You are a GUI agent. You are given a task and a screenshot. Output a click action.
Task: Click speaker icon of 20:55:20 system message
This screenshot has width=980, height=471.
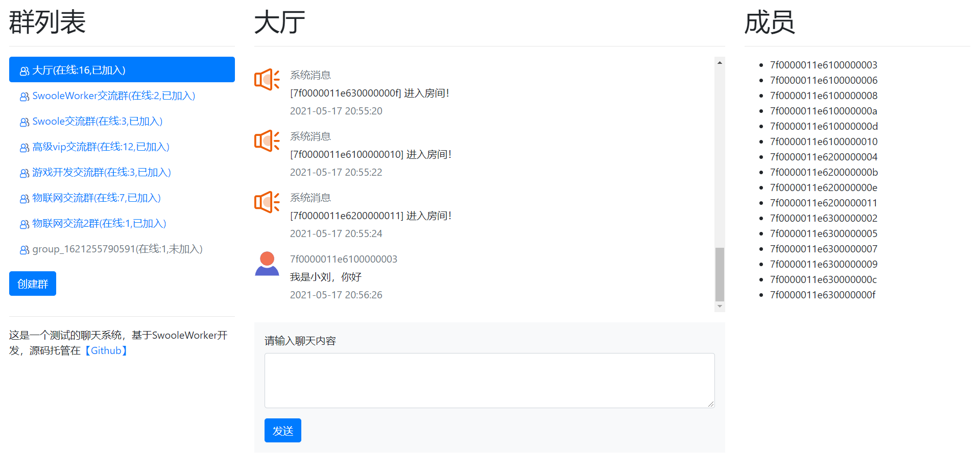click(x=267, y=80)
